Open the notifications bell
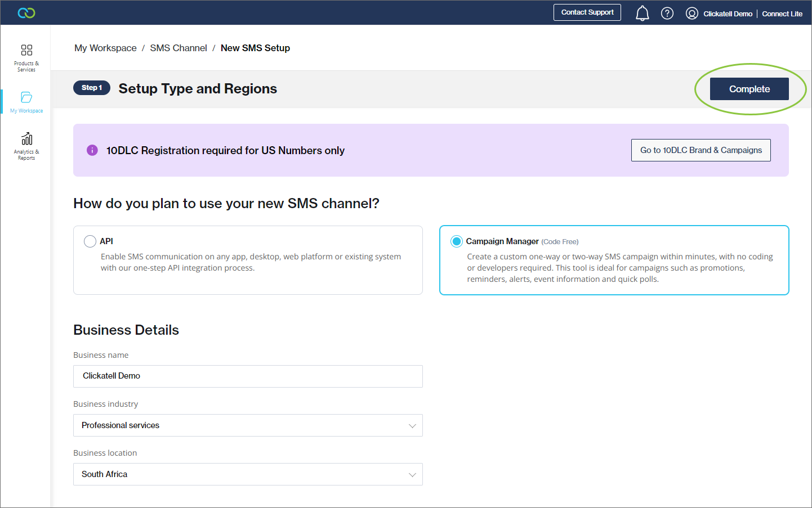 642,13
